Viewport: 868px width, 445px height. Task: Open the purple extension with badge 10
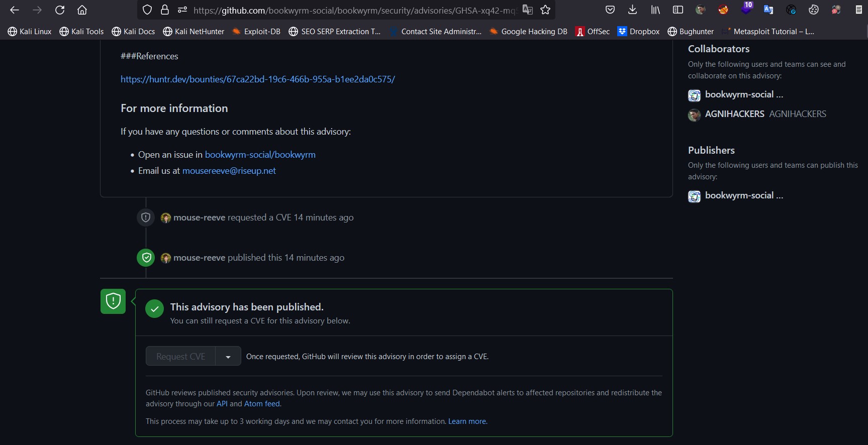point(746,9)
